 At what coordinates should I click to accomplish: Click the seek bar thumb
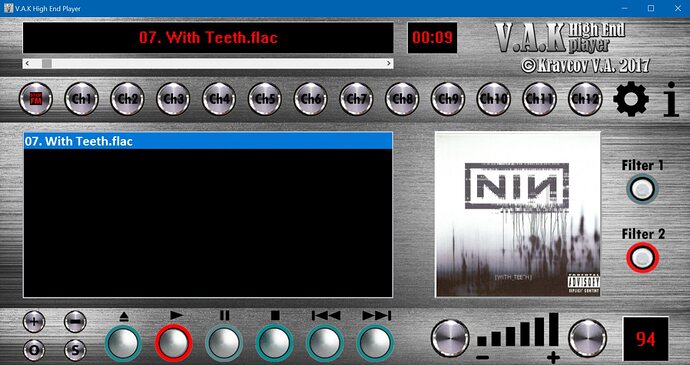pyautogui.click(x=47, y=63)
